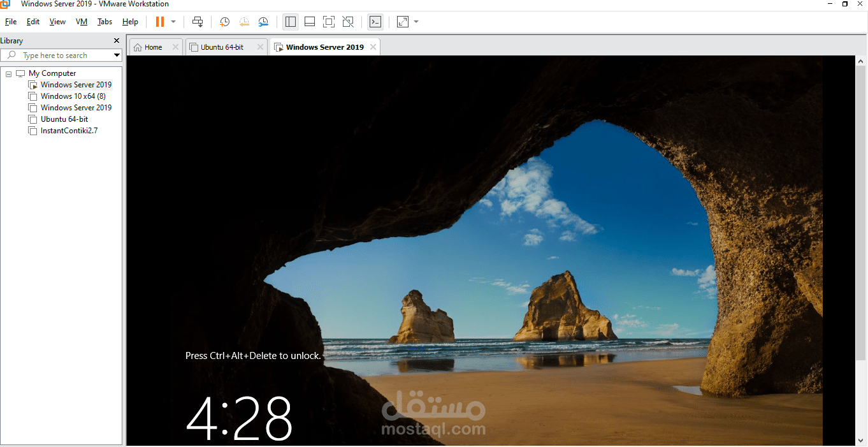Expand the stretch guest display dropdown arrow

pyautogui.click(x=416, y=22)
